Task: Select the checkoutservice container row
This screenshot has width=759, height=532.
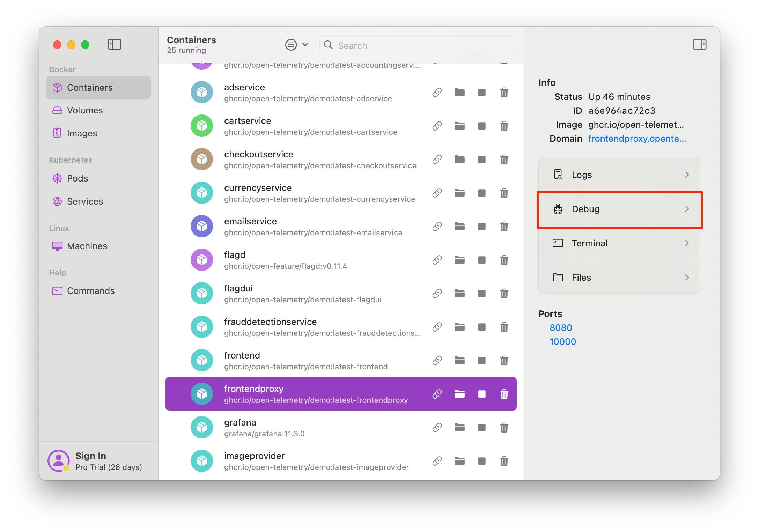Action: [341, 160]
